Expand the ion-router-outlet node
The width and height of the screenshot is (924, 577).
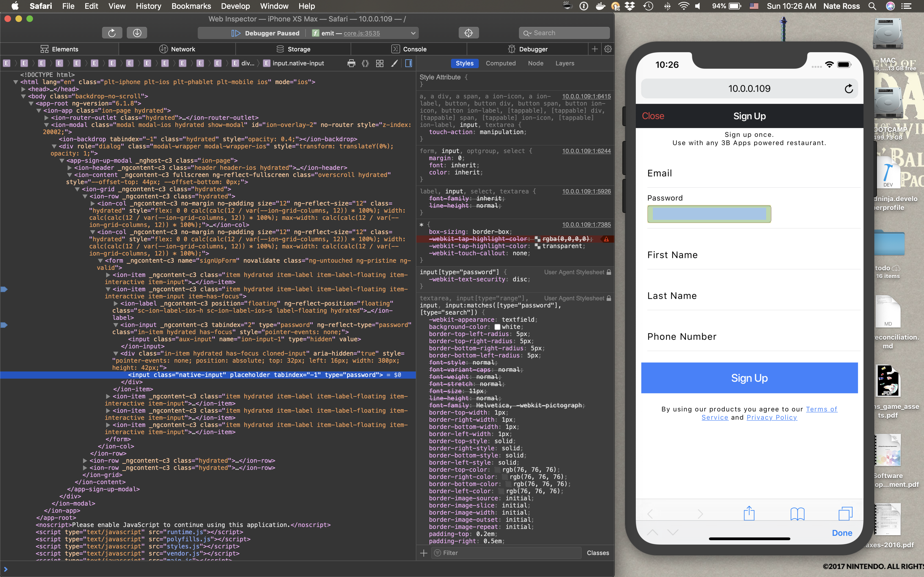coord(46,118)
